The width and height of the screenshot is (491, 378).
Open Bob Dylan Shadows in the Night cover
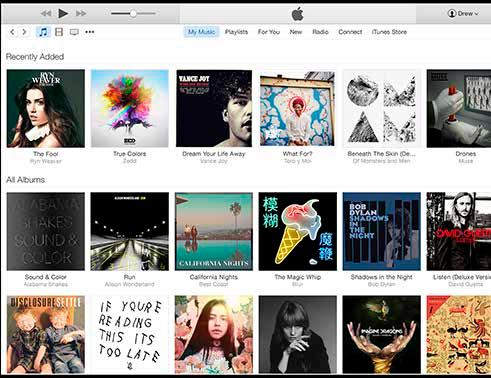point(382,231)
